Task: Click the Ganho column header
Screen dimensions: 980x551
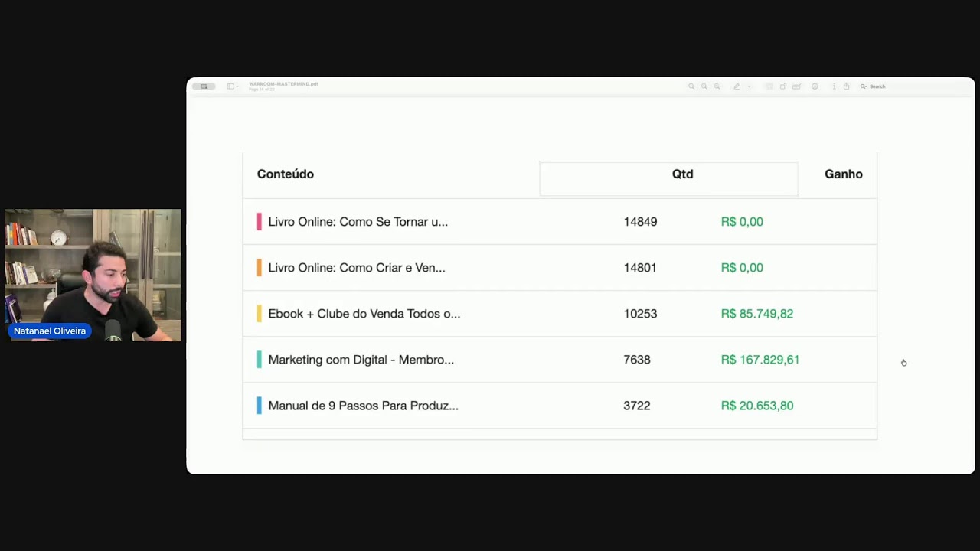Action: click(x=844, y=174)
